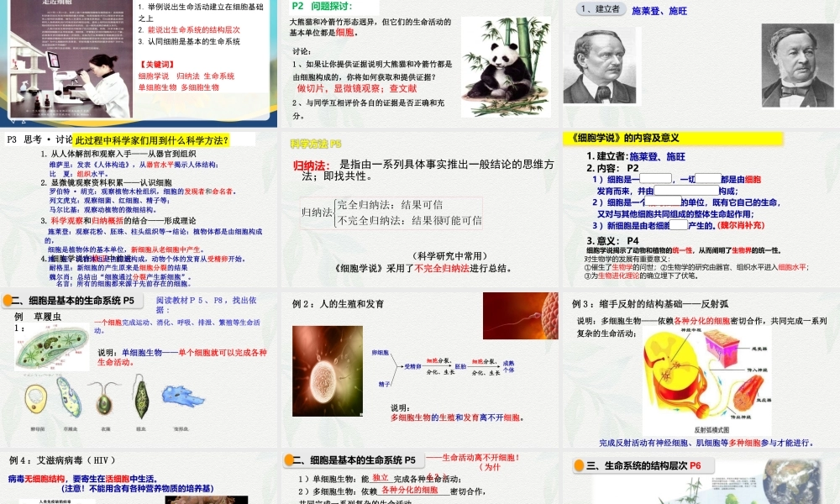Click the 1、建立者 label badge
Image resolution: width=840 pixels, height=504 pixels.
[x=600, y=9]
